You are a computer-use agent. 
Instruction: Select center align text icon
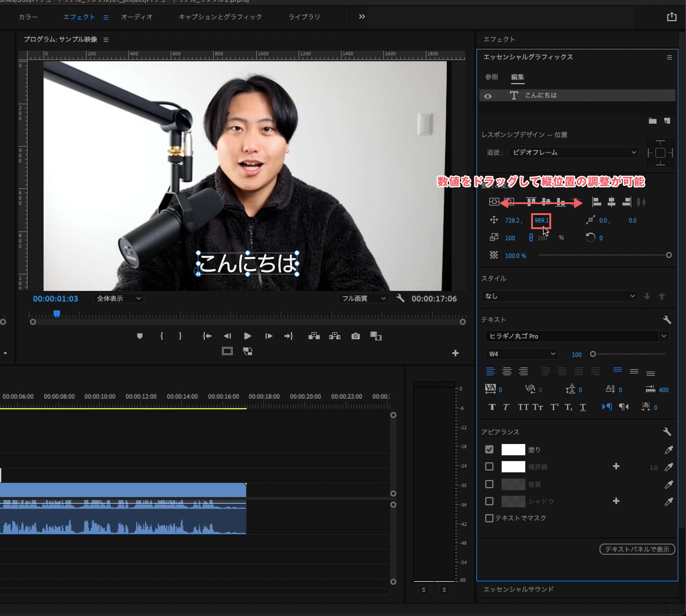point(507,371)
